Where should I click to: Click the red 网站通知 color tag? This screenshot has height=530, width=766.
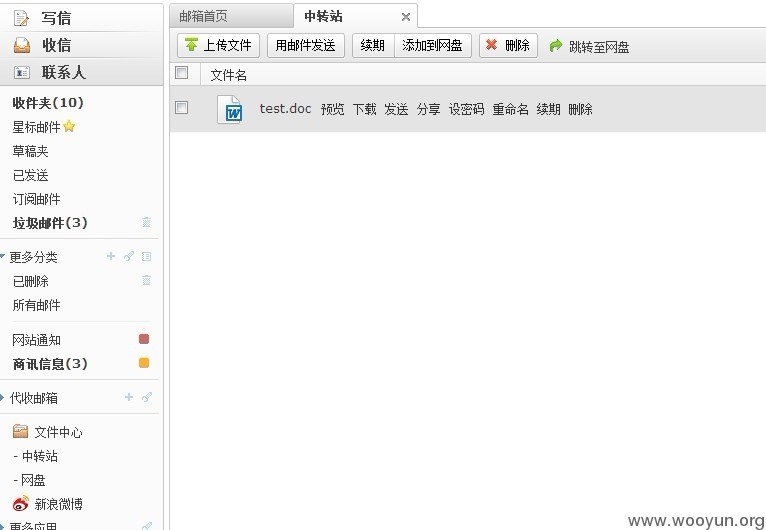pyautogui.click(x=144, y=339)
